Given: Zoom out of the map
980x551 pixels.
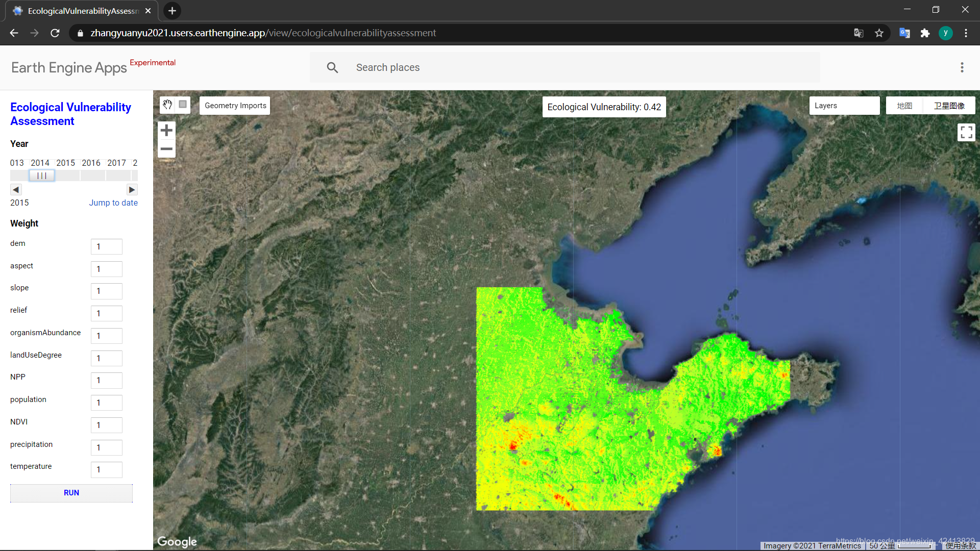Looking at the screenshot, I should (166, 149).
